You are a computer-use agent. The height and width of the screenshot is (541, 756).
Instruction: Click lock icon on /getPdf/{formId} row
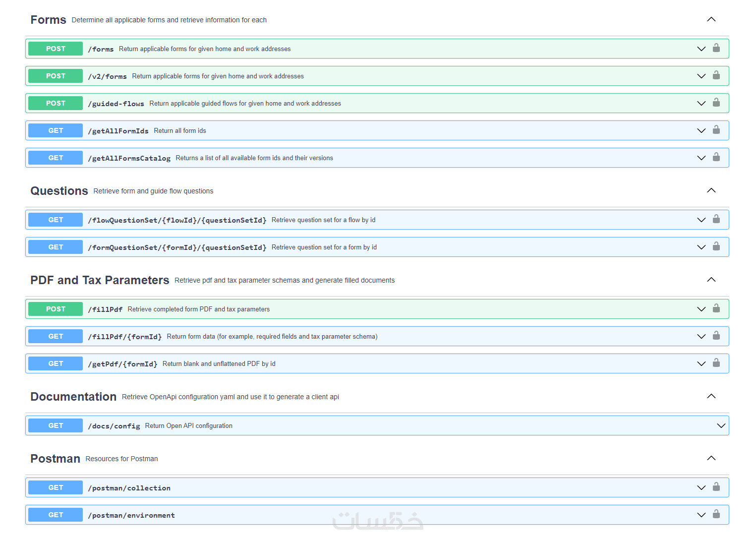pyautogui.click(x=716, y=363)
